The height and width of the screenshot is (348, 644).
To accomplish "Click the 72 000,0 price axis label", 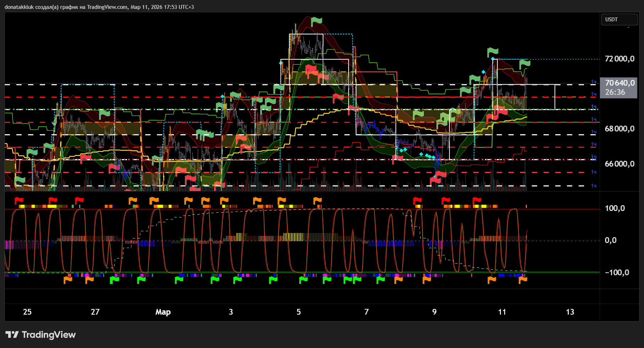I will [620, 59].
